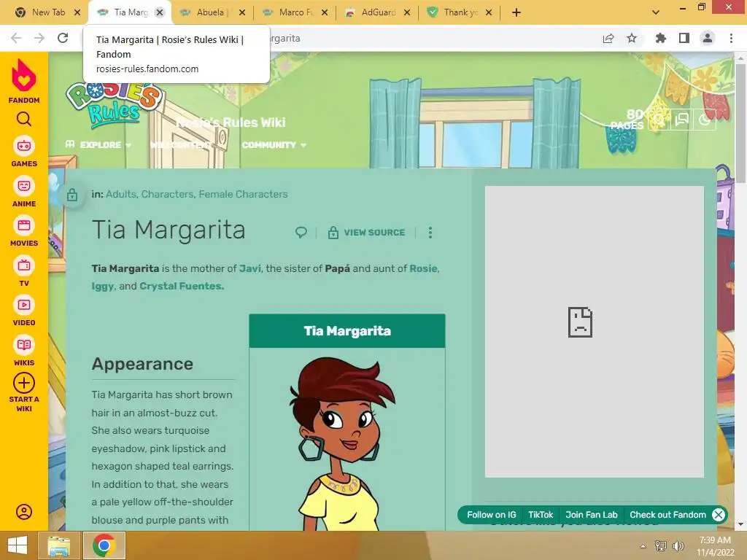Open the Female Characters category link

tap(243, 194)
